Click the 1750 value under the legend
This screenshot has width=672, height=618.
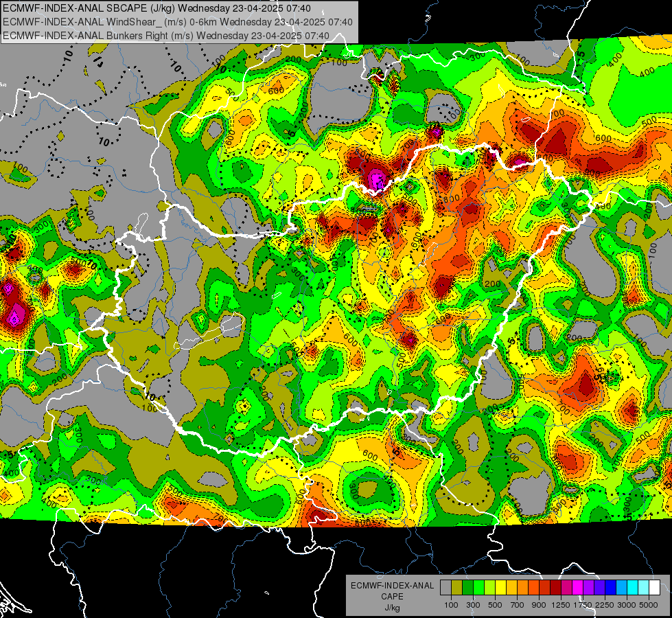coord(583,605)
